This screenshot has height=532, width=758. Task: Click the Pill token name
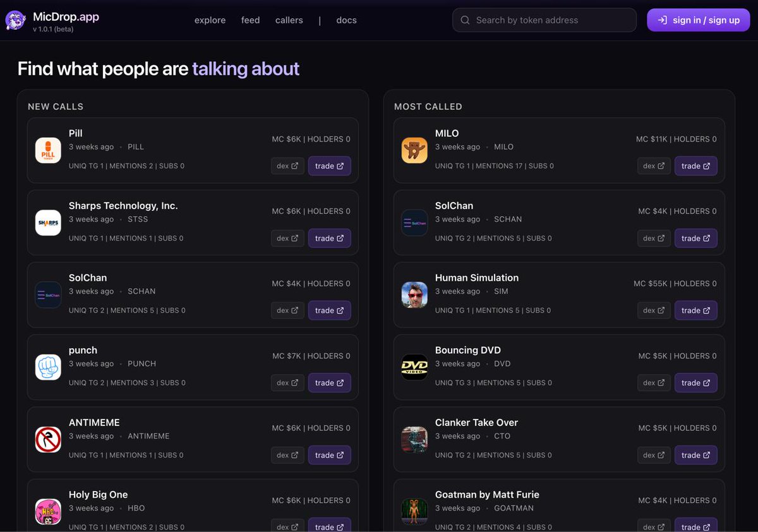click(x=76, y=133)
